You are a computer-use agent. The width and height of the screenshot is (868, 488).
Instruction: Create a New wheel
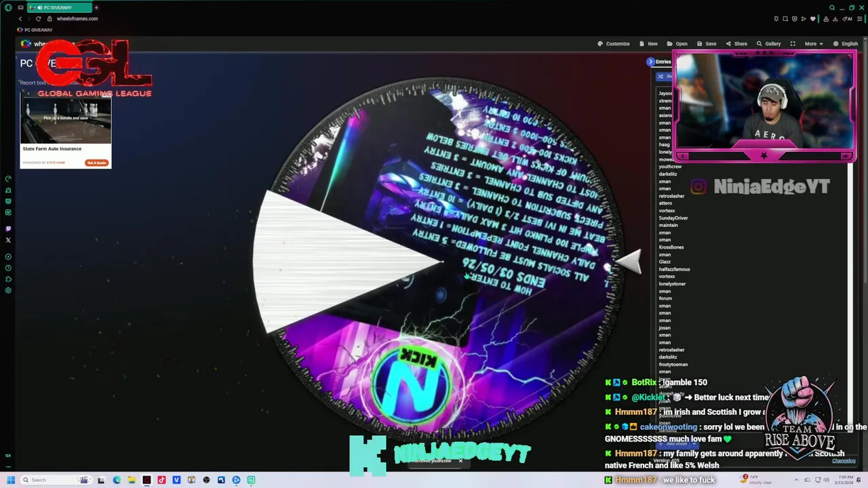648,43
